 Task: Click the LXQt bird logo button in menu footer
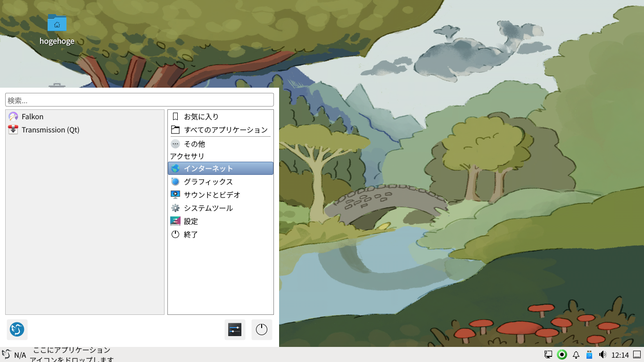click(17, 329)
